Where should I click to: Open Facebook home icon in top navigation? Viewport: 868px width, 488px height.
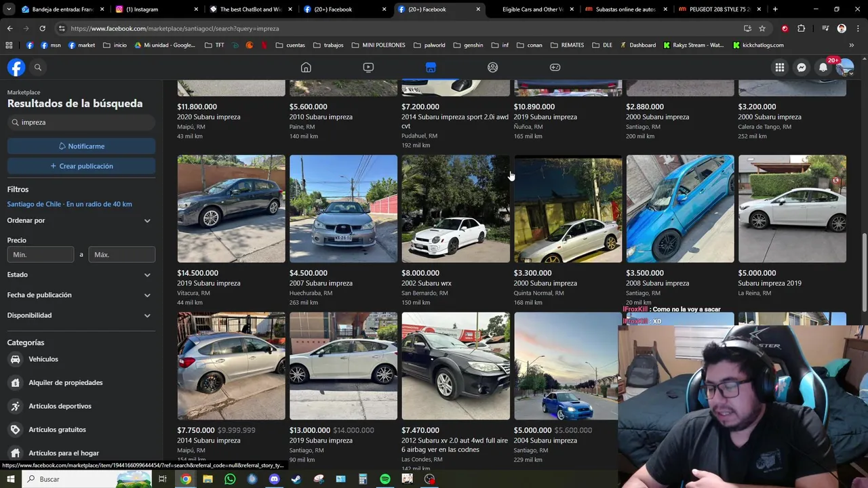click(x=306, y=67)
